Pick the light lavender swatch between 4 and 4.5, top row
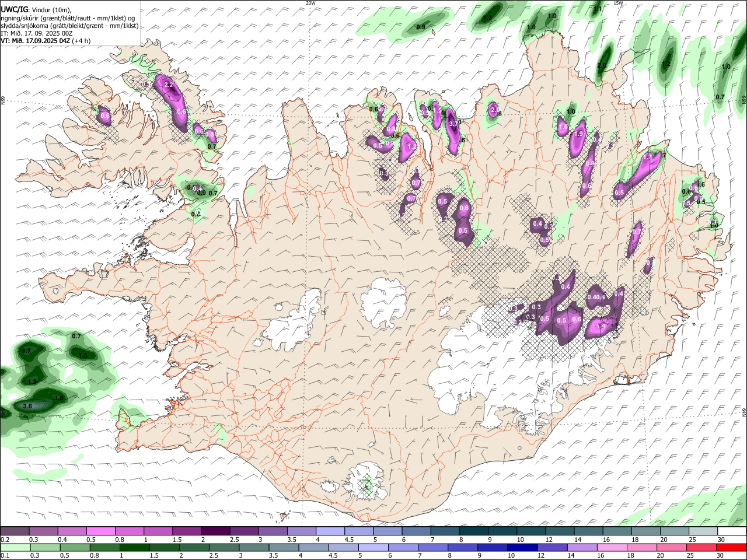This screenshot has width=747, height=560. [x=330, y=531]
